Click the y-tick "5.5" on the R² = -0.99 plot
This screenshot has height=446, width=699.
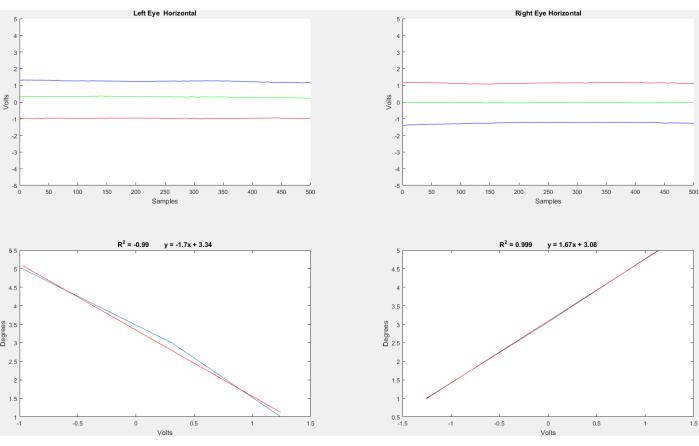pos(13,251)
